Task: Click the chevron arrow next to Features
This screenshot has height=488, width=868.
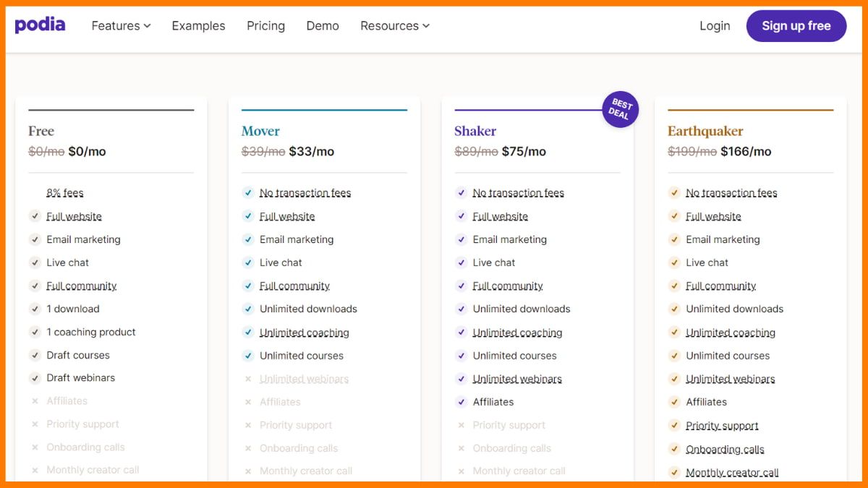Action: tap(147, 26)
